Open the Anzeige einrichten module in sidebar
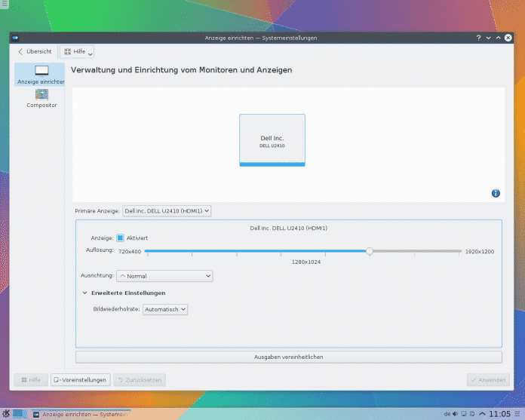The image size is (525, 420). pos(41,74)
